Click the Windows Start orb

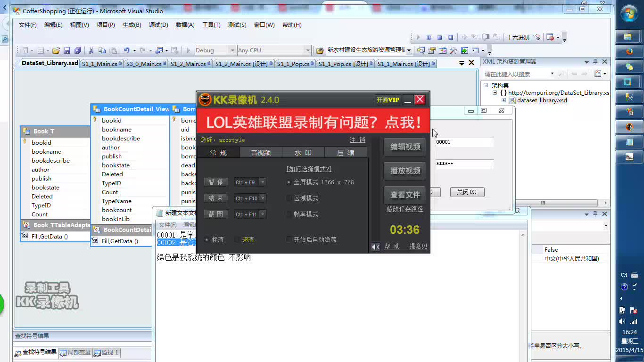[629, 14]
